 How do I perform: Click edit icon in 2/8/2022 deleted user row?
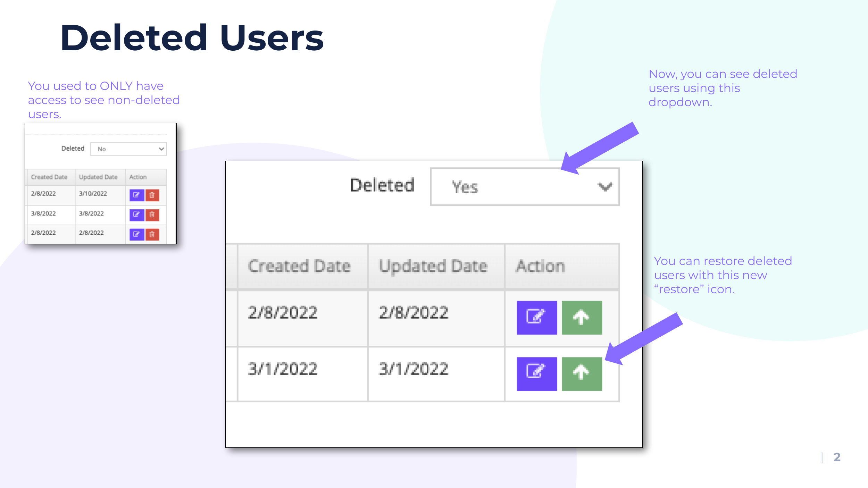tap(537, 318)
